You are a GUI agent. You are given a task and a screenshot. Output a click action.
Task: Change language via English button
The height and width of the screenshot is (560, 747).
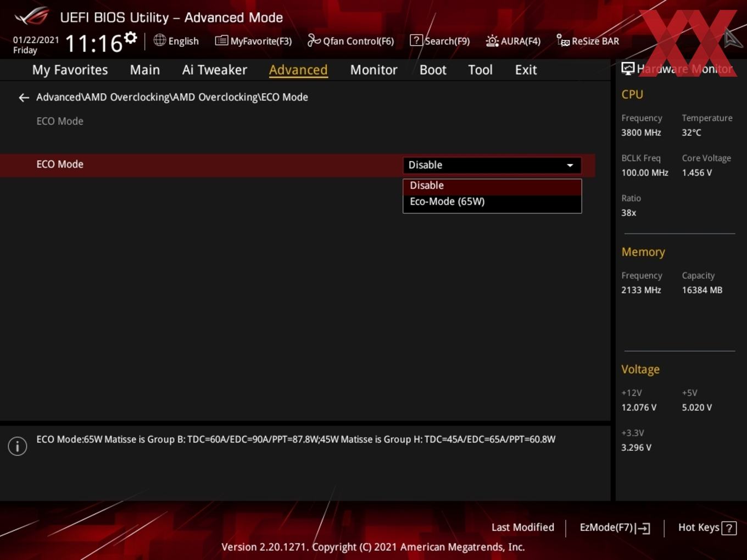pos(176,41)
